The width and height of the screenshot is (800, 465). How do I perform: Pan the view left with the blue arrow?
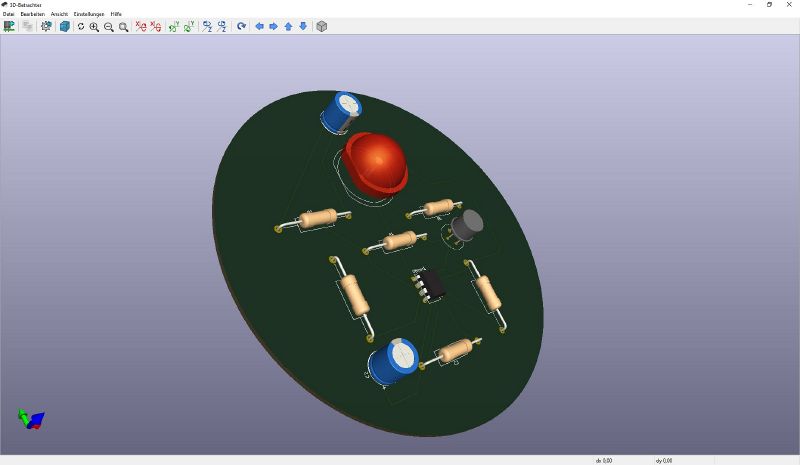259,26
